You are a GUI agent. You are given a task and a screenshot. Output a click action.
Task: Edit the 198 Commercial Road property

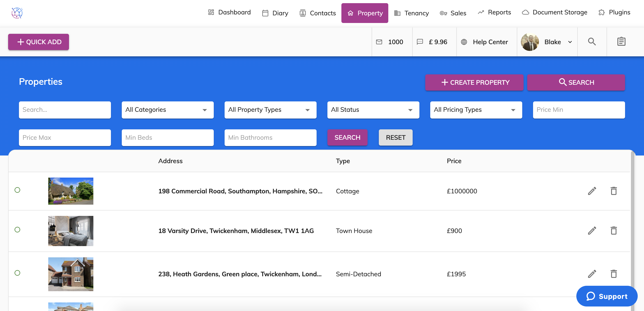(592, 191)
